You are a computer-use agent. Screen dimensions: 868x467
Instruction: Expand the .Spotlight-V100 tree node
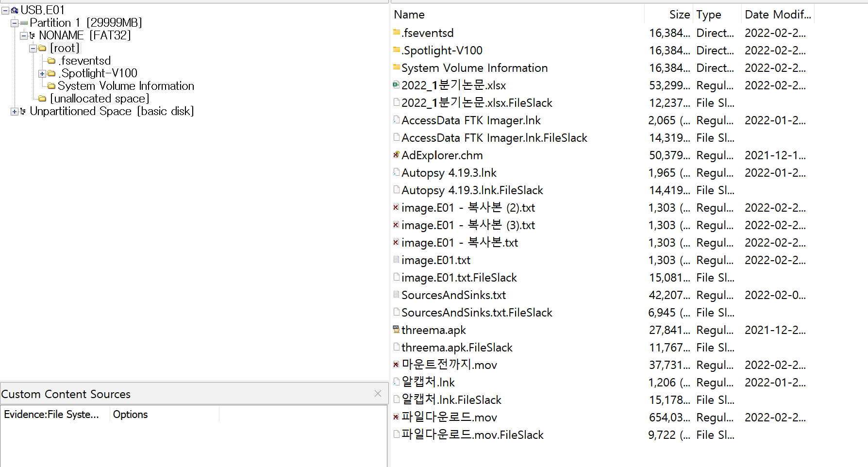click(x=42, y=73)
